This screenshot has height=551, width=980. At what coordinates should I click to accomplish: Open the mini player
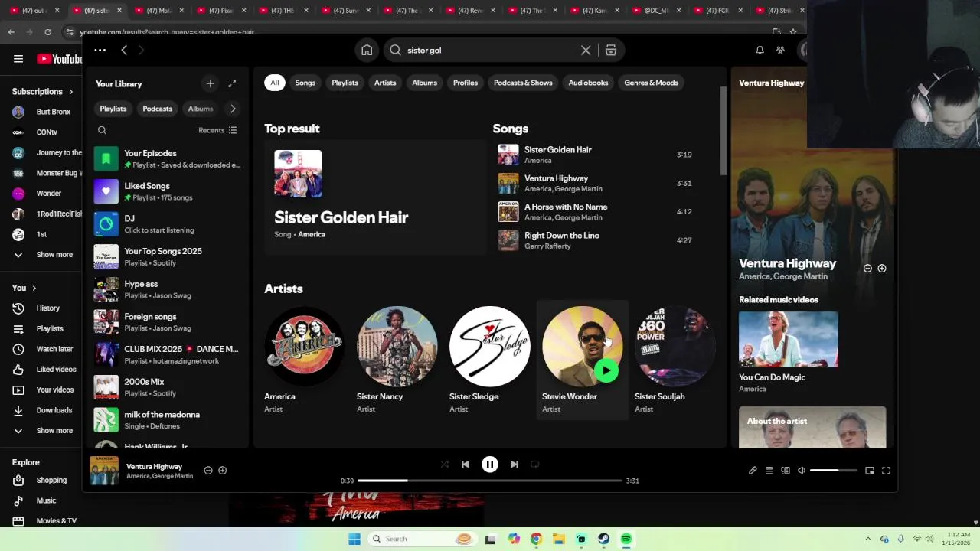(x=870, y=471)
